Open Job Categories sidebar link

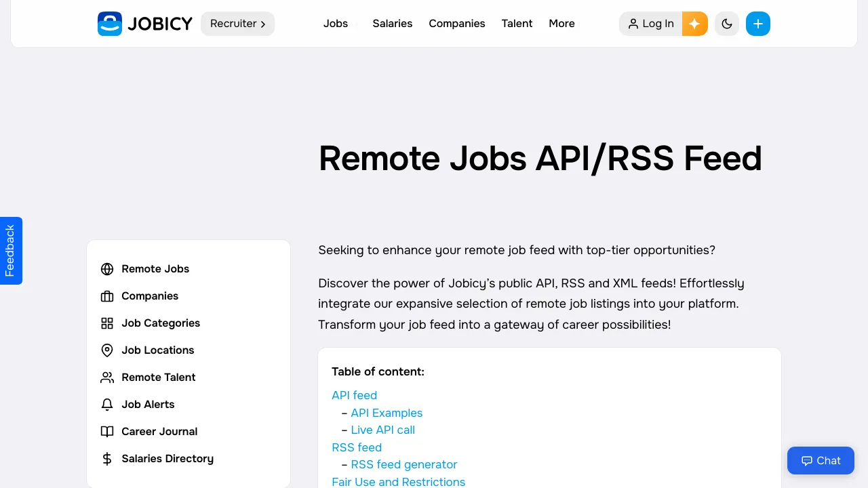(x=161, y=323)
